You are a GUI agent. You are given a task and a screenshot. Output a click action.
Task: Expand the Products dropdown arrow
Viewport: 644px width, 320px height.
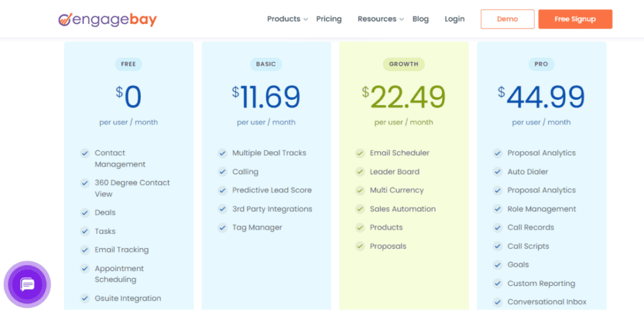point(306,19)
